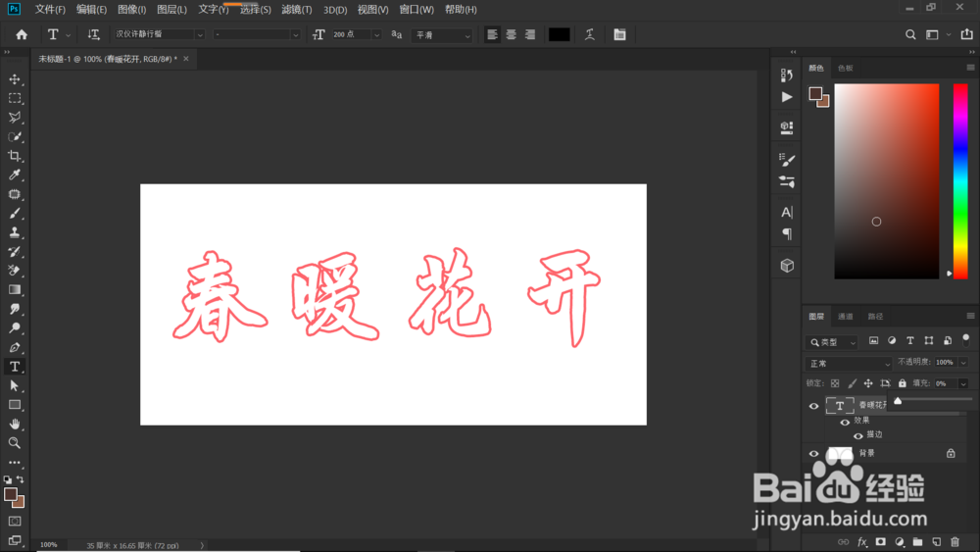Open the blend mode dropdown 正常
The image size is (980, 552).
[x=849, y=363]
